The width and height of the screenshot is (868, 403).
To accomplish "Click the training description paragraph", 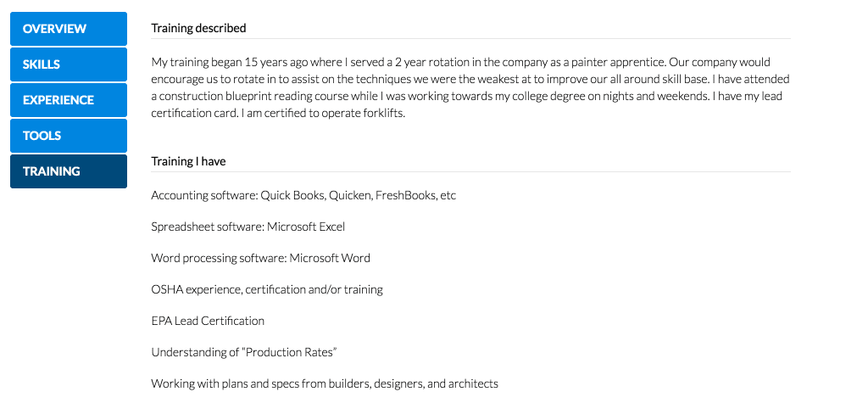I will coord(470,87).
